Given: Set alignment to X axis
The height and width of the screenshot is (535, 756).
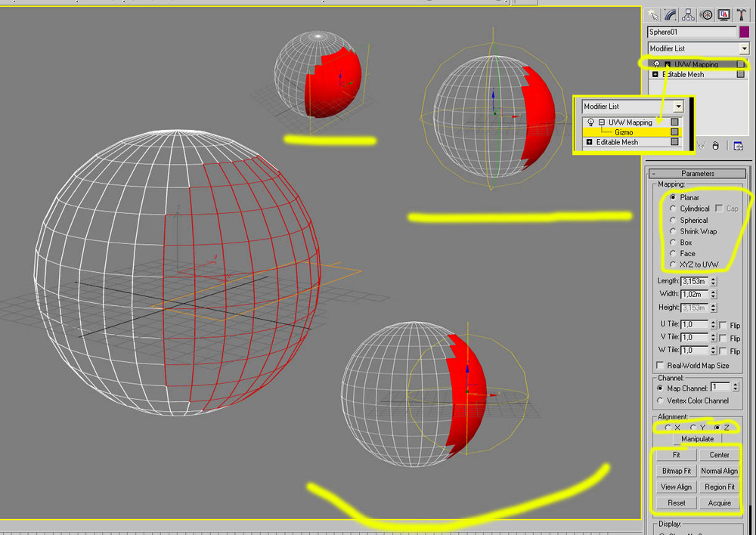Looking at the screenshot, I should 668,428.
